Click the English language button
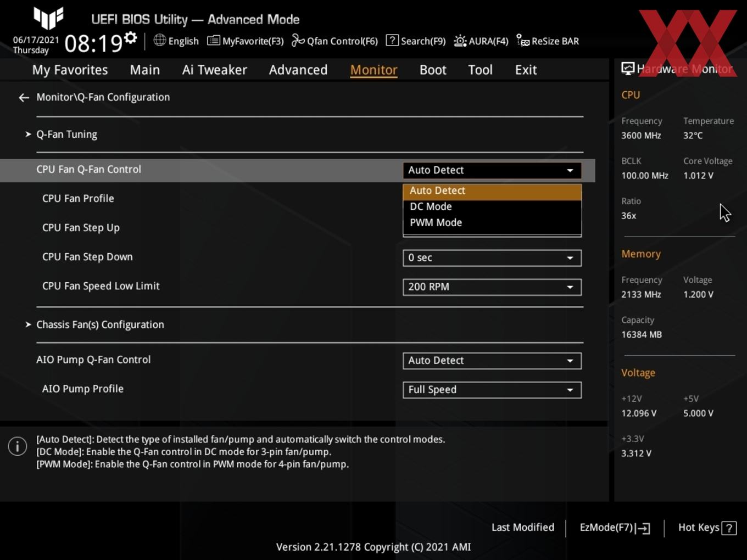The width and height of the screenshot is (747, 560). (x=176, y=41)
